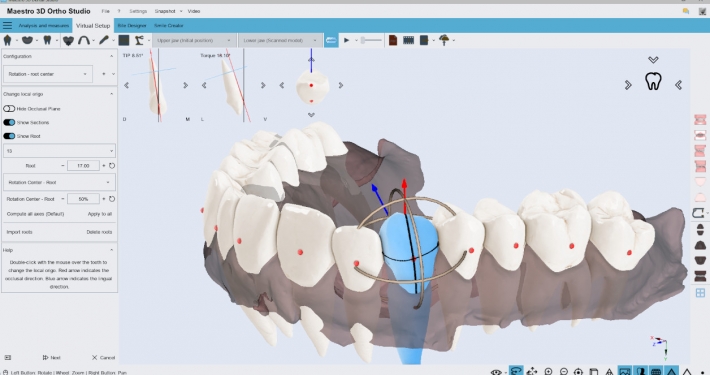This screenshot has width=710, height=375.
Task: Open Upper jaw (Initial position) dropdown
Action: [194, 40]
